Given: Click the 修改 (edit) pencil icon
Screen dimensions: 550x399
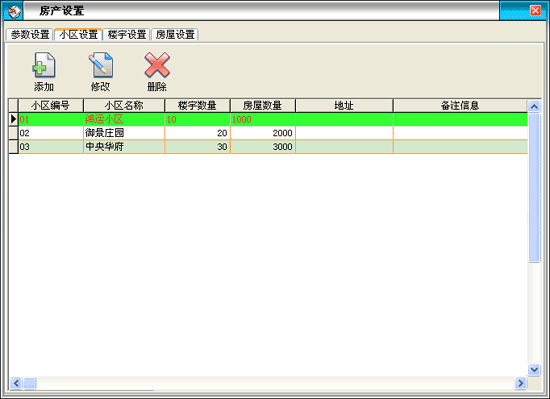Looking at the screenshot, I should [101, 65].
